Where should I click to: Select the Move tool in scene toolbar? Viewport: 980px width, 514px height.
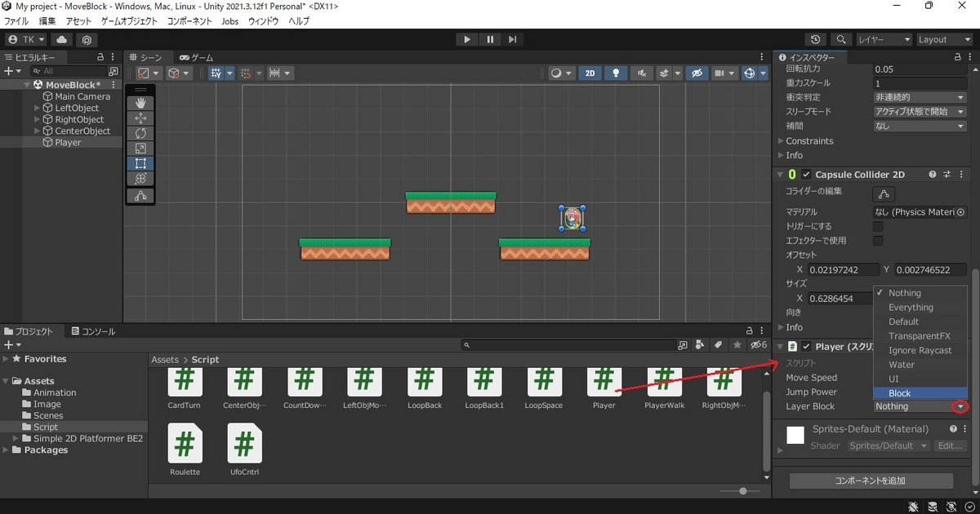[140, 118]
